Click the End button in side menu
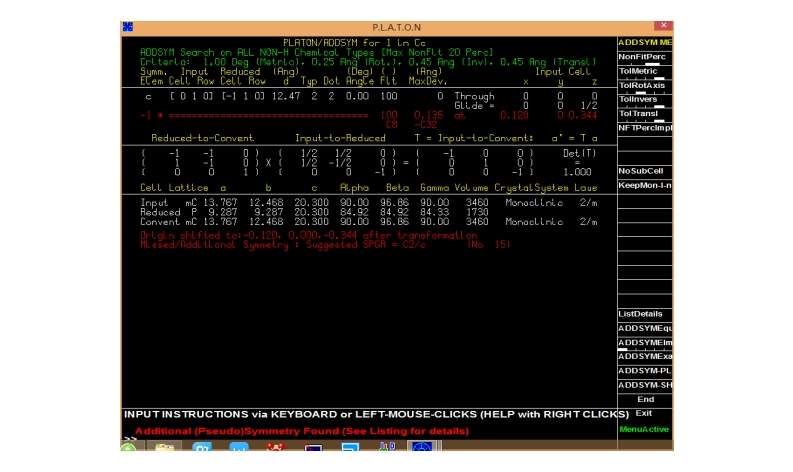This screenshot has width=793, height=472. pyautogui.click(x=645, y=399)
